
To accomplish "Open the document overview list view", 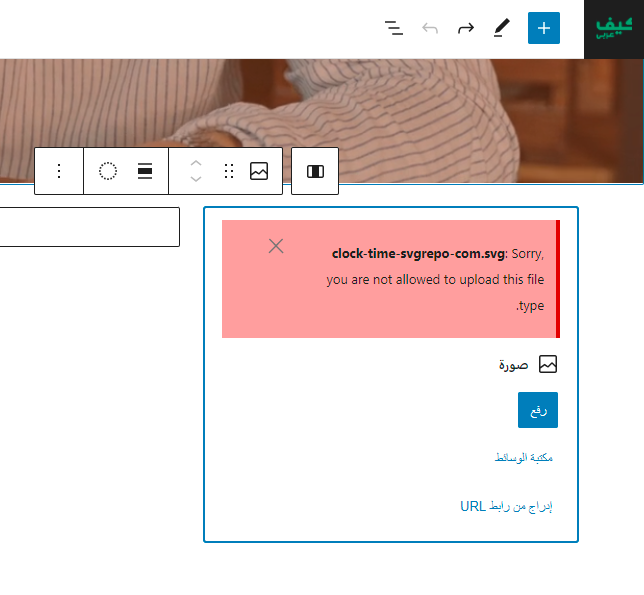I will [394, 28].
